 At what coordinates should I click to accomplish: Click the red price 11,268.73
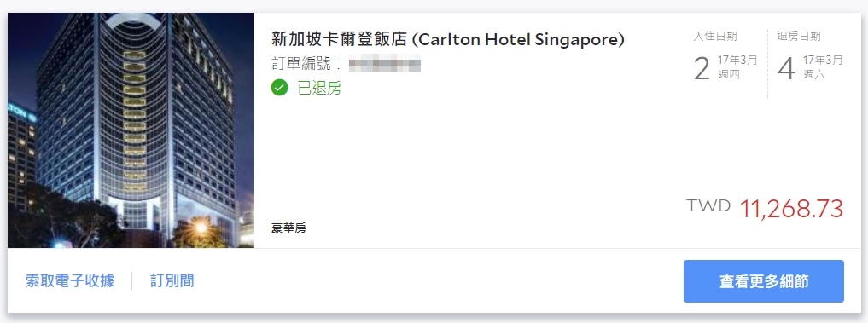[x=791, y=209]
